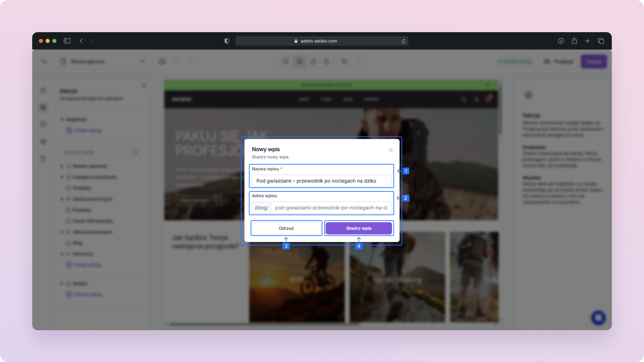The height and width of the screenshot is (362, 644).
Task: Click the Nazwa wpisu text field
Action: [x=321, y=181]
